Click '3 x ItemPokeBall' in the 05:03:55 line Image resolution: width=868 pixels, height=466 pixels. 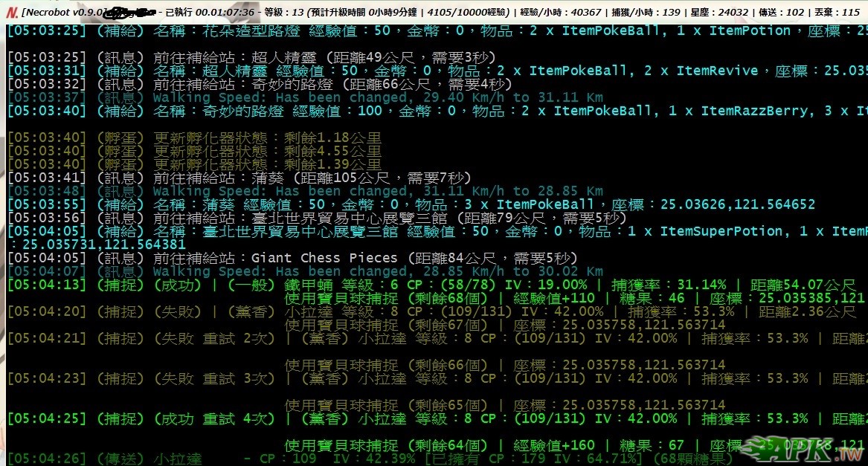click(530, 204)
